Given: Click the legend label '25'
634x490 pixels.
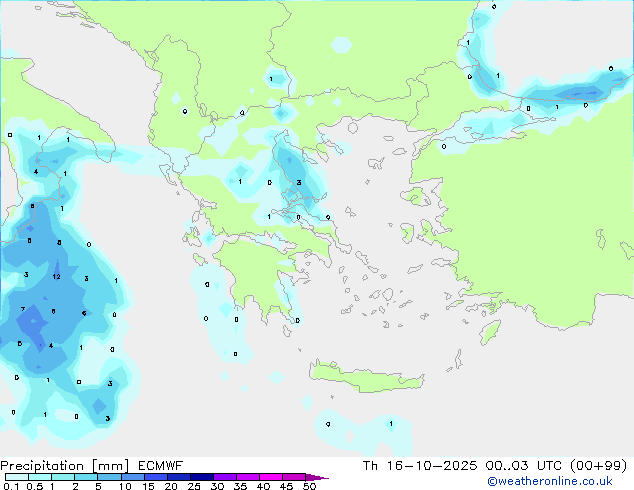Looking at the screenshot, I should point(194,486).
